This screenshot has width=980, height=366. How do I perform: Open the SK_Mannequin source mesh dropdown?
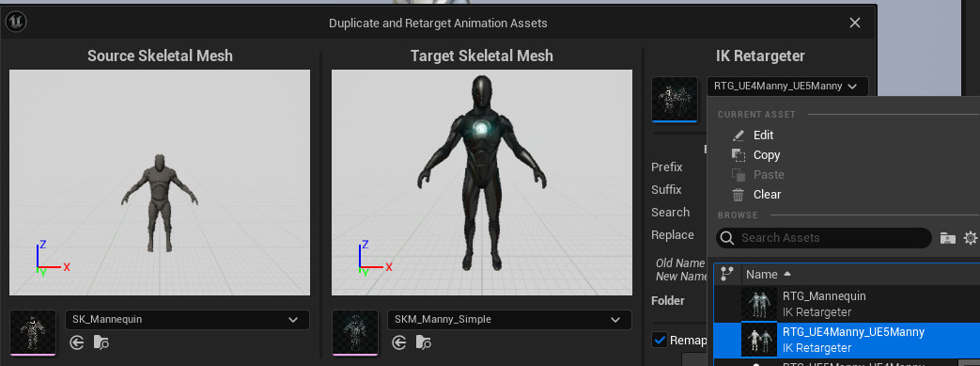[x=187, y=319]
